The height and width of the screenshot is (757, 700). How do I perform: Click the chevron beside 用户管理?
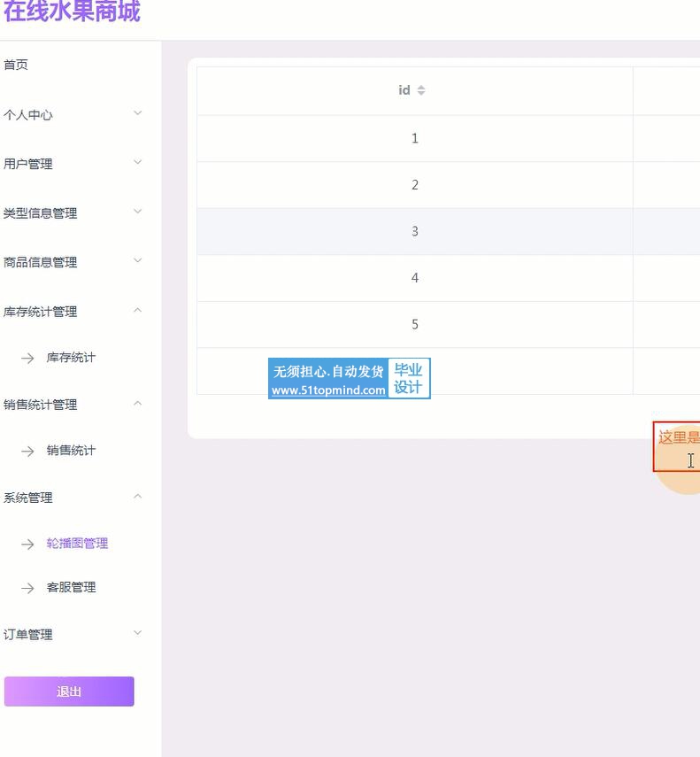[x=137, y=162]
